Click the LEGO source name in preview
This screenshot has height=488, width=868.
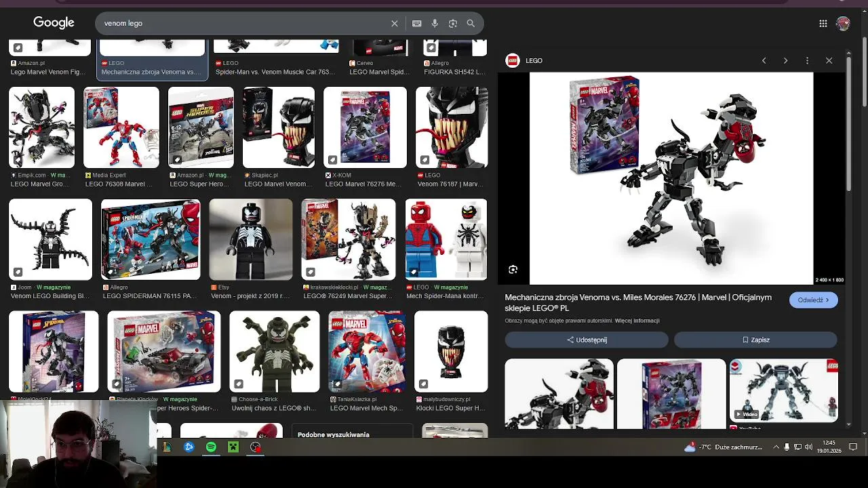(534, 60)
